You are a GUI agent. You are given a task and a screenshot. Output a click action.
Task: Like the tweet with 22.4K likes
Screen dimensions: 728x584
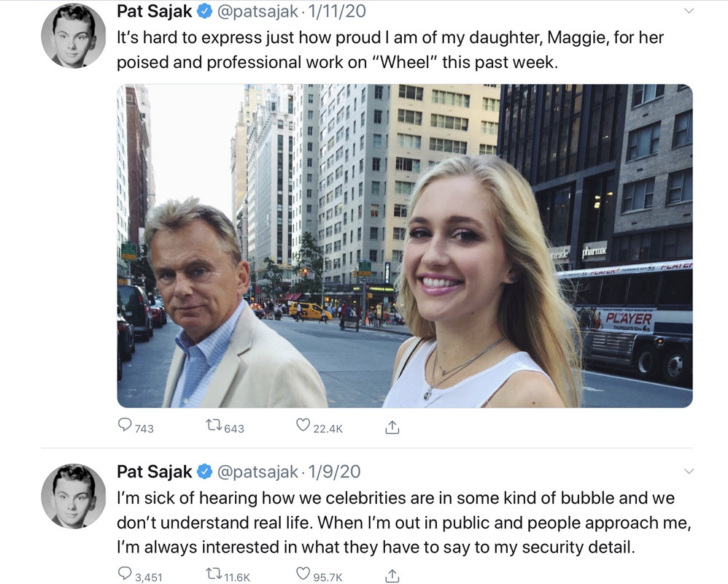tap(303, 425)
